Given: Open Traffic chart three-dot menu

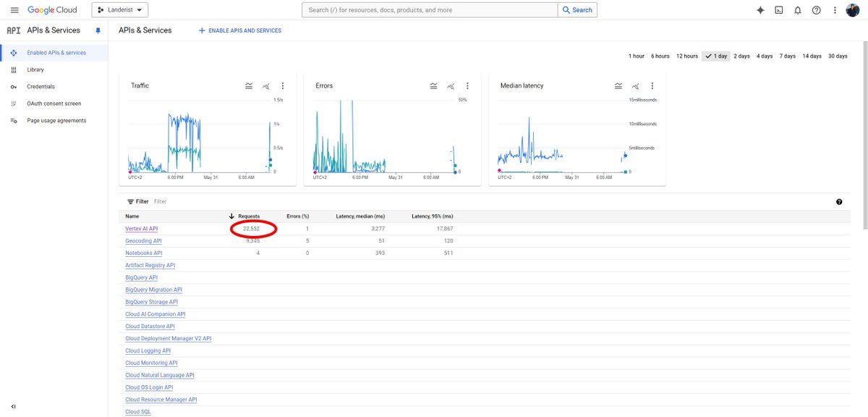Looking at the screenshot, I should click(x=283, y=85).
